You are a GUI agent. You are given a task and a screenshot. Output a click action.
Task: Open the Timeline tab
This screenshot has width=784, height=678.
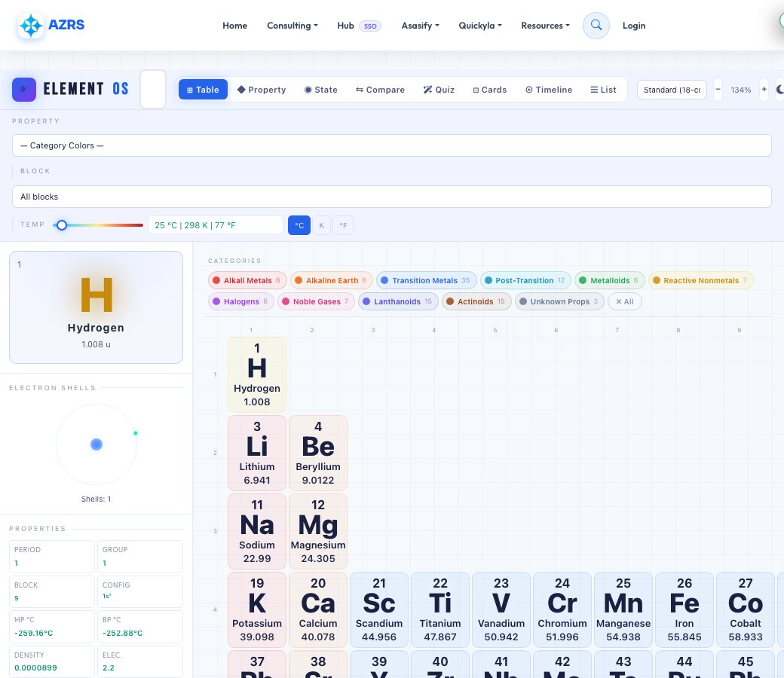click(549, 90)
